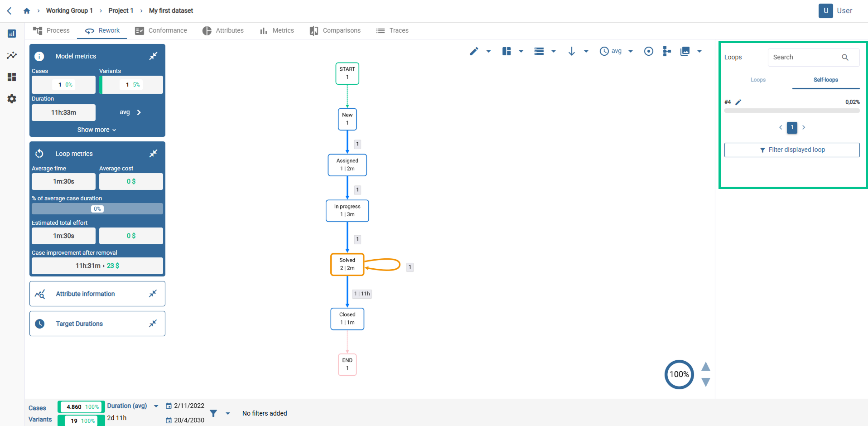Click the Search field in the Loops panel
This screenshot has width=868, height=426.
click(809, 57)
